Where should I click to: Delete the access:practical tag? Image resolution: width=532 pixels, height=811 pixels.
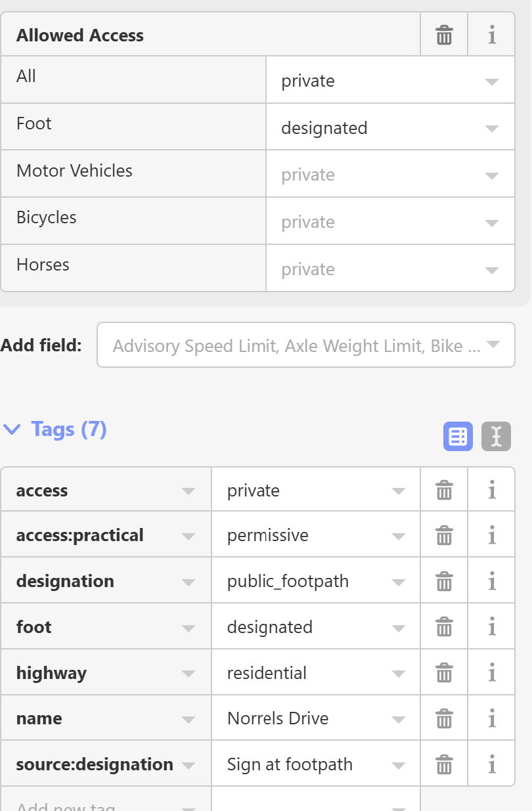pos(444,535)
